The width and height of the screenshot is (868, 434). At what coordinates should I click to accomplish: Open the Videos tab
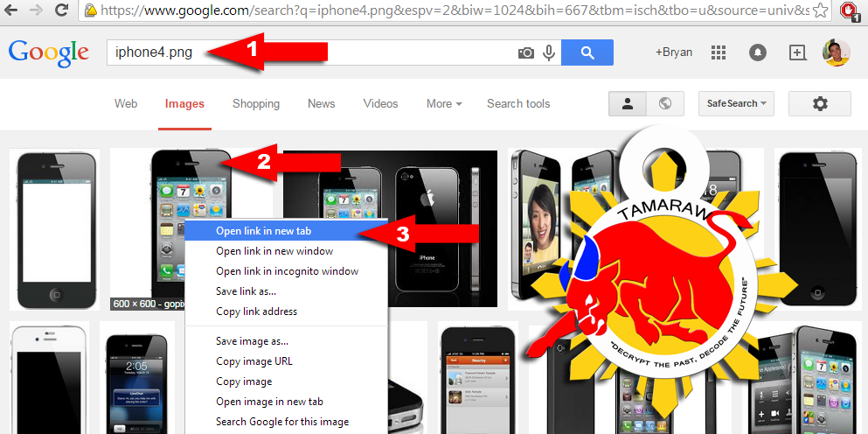(x=380, y=103)
